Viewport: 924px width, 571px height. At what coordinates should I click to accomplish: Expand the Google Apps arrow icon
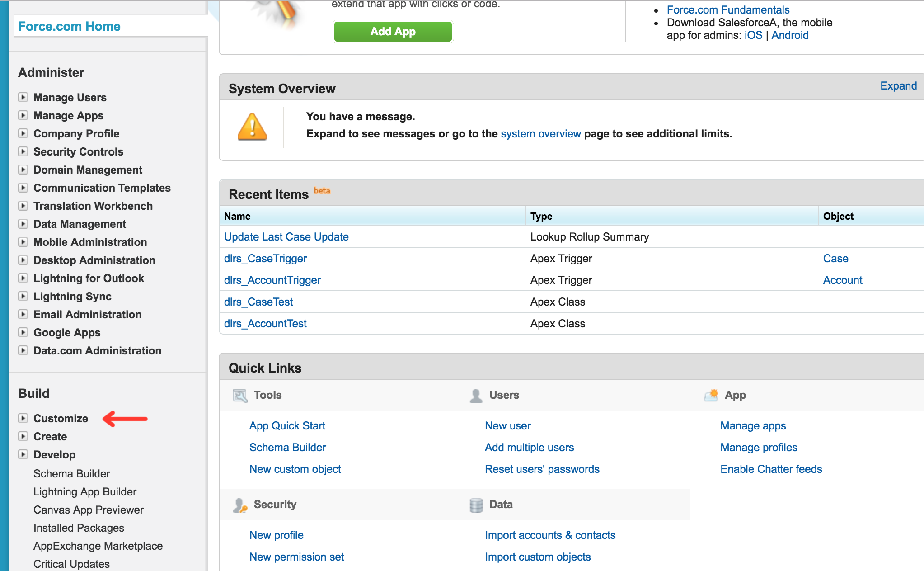pyautogui.click(x=23, y=332)
